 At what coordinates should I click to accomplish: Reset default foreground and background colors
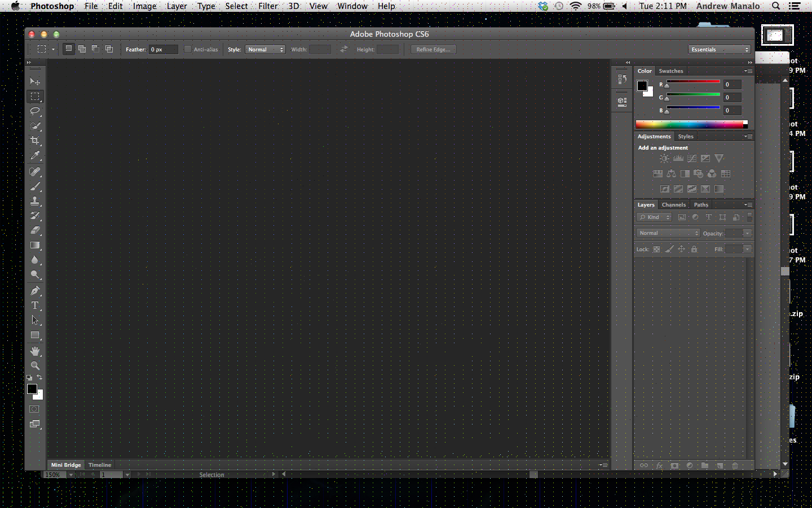click(x=29, y=378)
